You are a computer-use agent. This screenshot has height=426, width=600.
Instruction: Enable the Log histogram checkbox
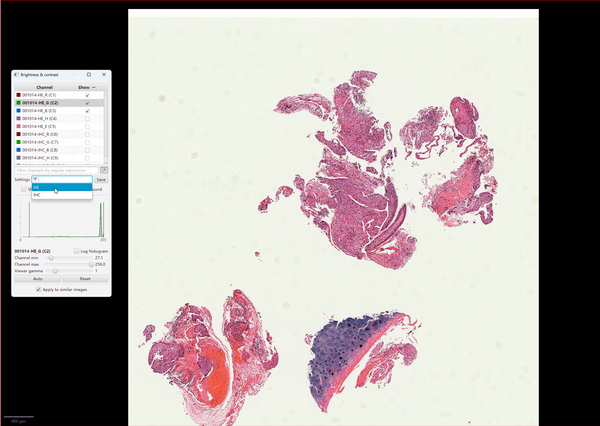[x=77, y=251]
